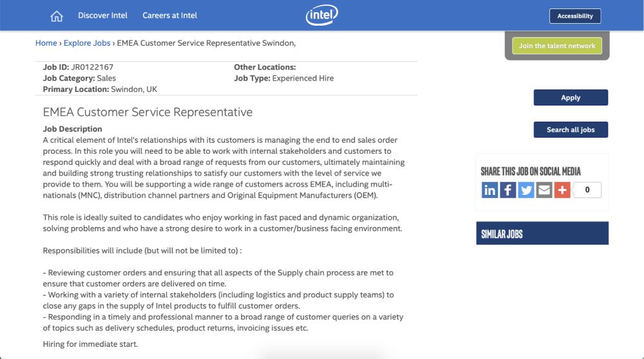Share this job by email icon
Viewport: 644px width, 359px height.
(544, 190)
